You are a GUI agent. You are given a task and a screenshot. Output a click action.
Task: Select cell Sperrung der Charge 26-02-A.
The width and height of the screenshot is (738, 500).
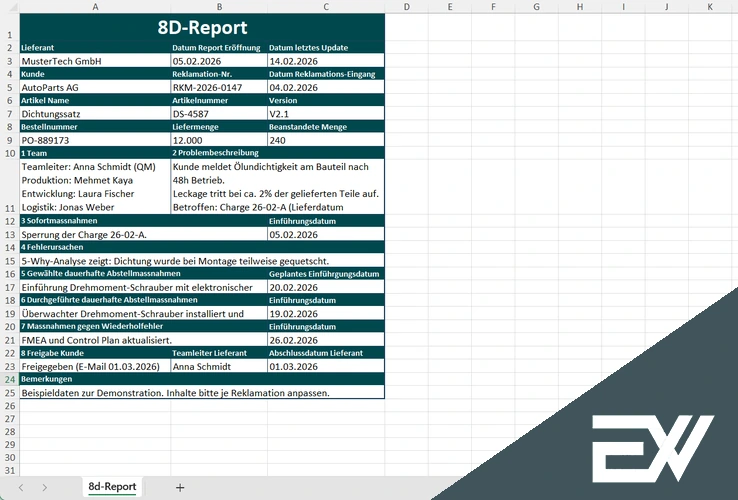[x=144, y=234]
